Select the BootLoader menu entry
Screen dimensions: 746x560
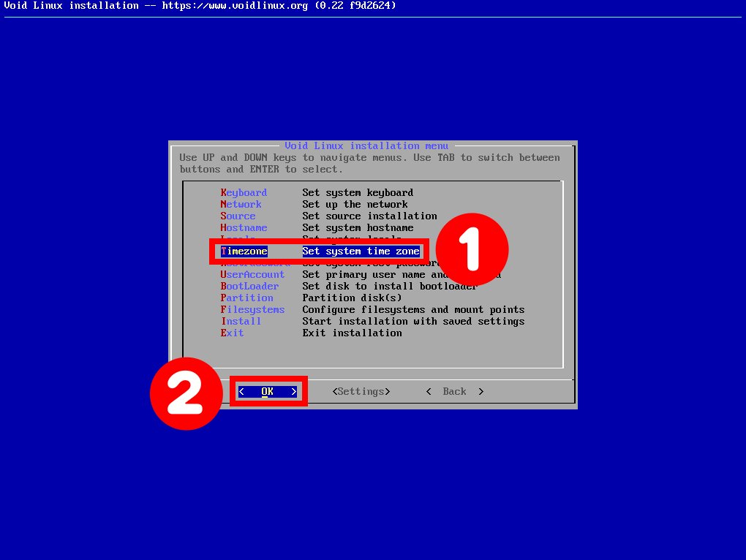249,286
